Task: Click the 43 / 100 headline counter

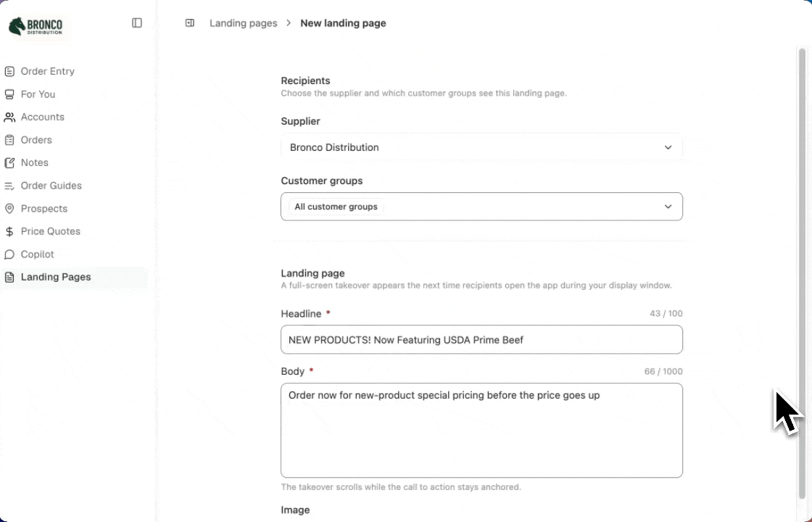Action: click(x=666, y=313)
